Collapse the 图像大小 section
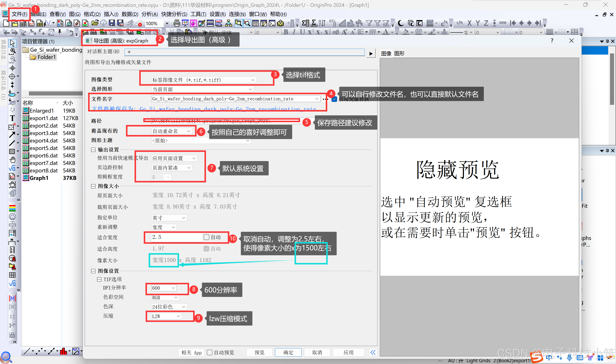Image resolution: width=616 pixels, height=364 pixels. click(93, 186)
